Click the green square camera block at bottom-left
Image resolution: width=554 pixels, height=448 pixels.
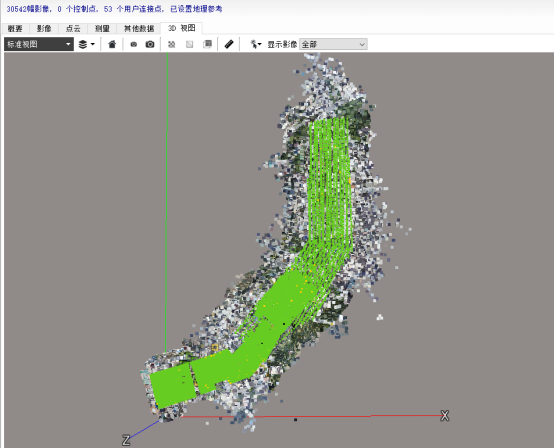(172, 385)
